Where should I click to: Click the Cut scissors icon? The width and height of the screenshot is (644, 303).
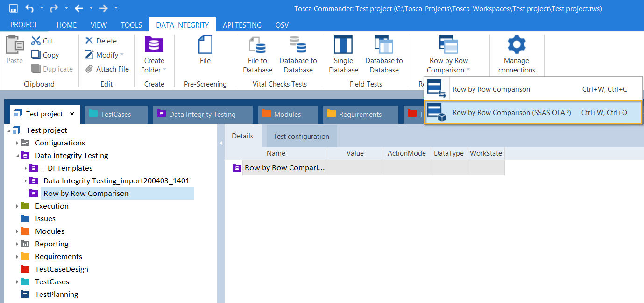tap(36, 41)
